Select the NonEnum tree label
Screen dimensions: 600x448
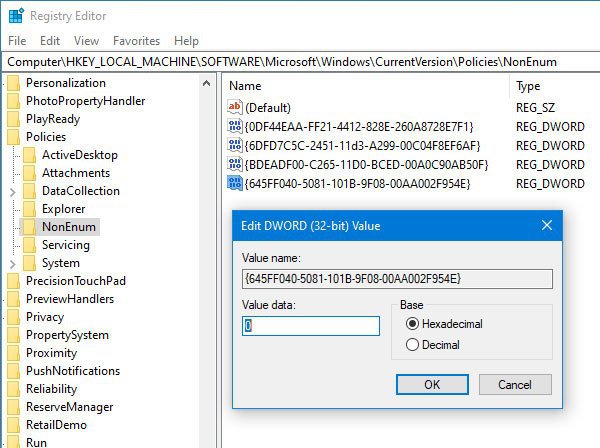point(69,227)
